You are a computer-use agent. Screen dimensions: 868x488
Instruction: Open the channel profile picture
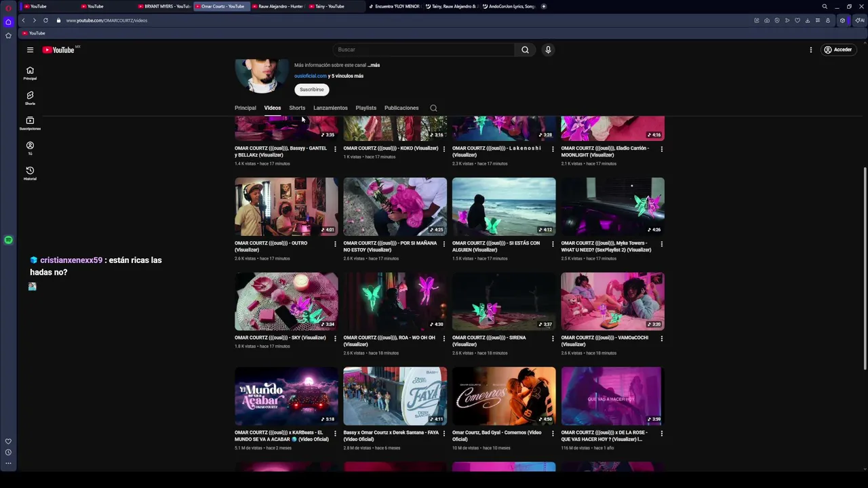click(262, 75)
